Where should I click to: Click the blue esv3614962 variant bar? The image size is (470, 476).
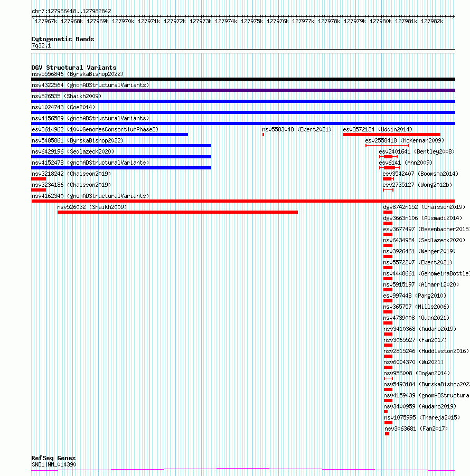tap(110, 135)
